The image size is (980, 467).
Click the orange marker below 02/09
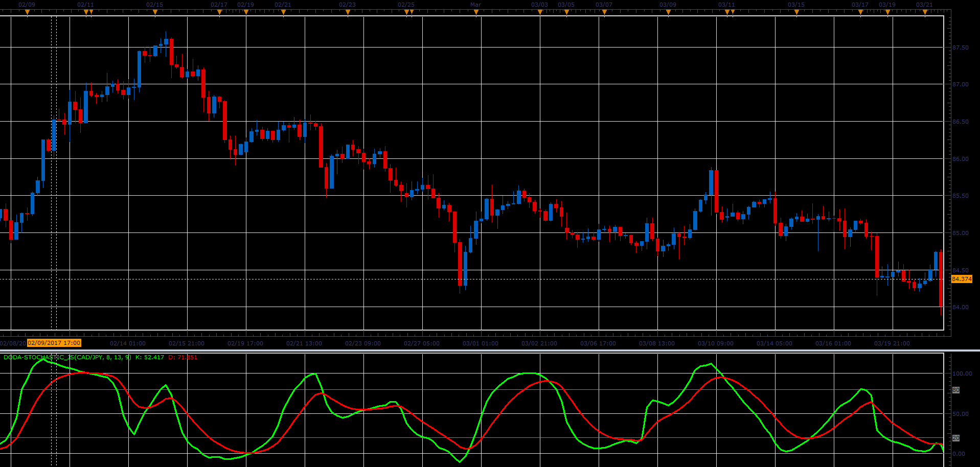(x=27, y=13)
